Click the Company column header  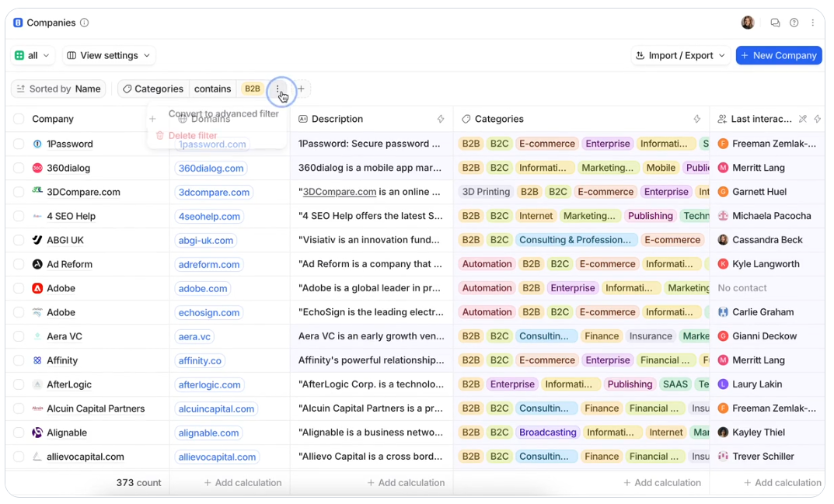53,119
